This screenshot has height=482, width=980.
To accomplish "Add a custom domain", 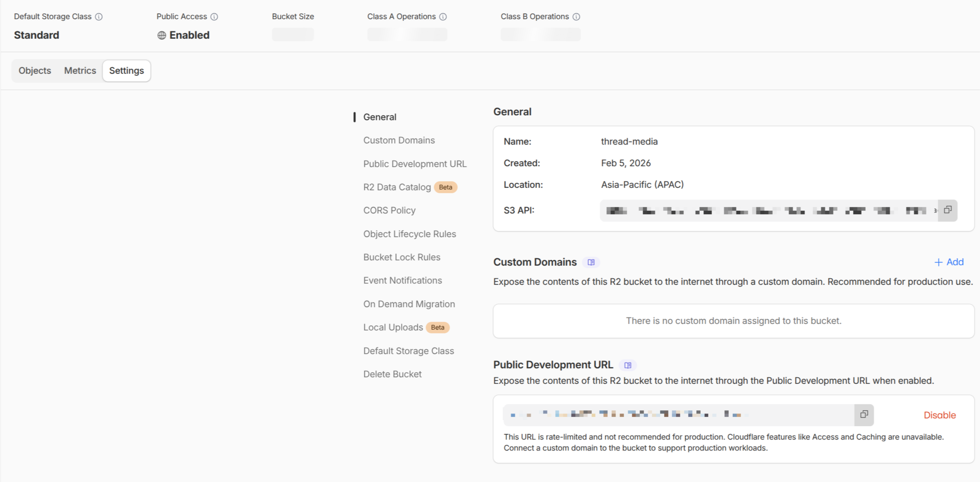I will click(x=949, y=262).
